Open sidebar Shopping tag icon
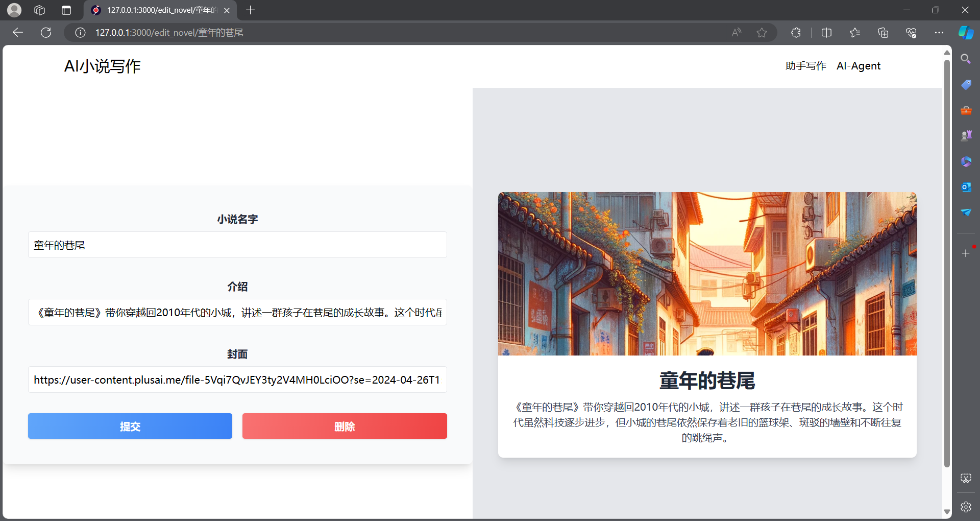 coord(966,84)
